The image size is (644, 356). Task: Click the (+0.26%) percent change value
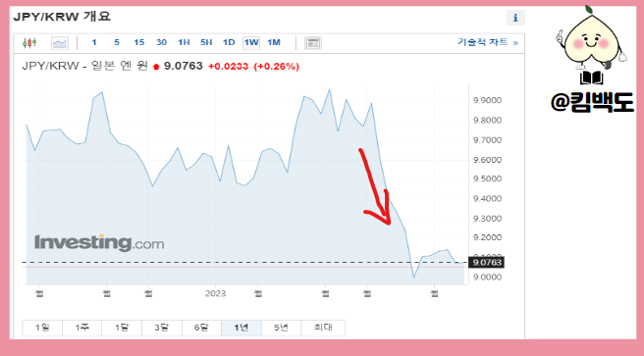coord(277,66)
